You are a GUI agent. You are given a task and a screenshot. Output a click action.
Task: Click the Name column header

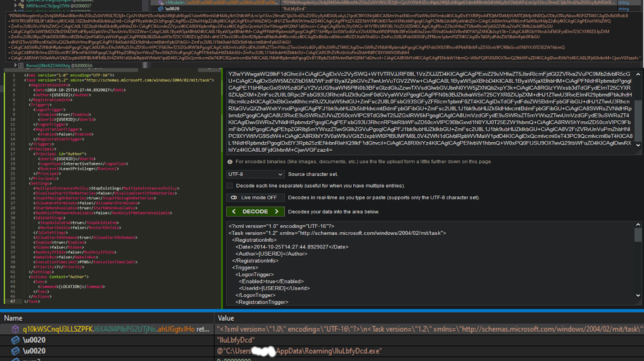coord(14,318)
